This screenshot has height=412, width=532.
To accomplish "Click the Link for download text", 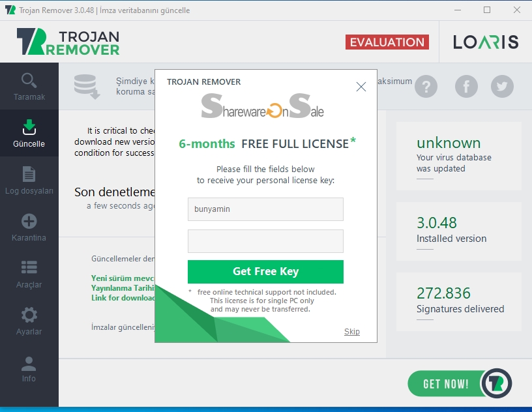I will [x=123, y=298].
